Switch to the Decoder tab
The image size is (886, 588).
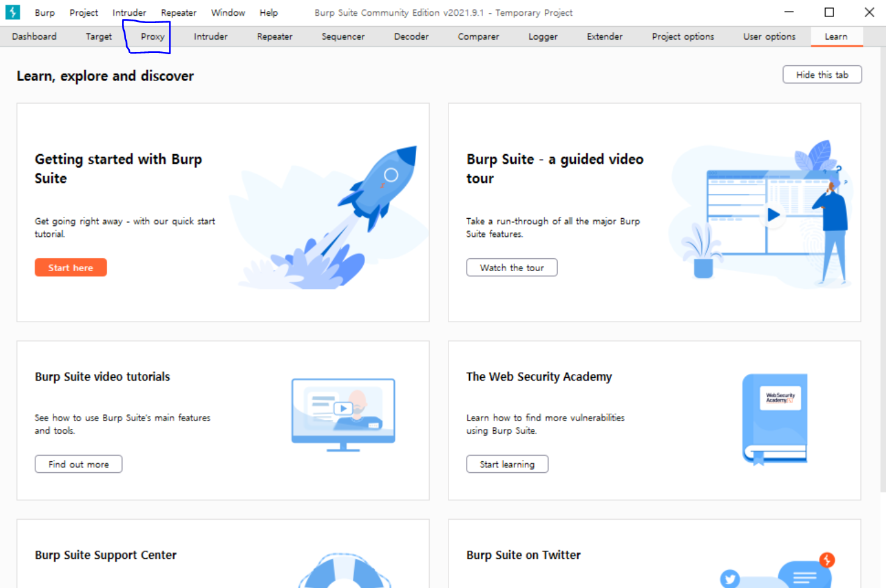[411, 37]
